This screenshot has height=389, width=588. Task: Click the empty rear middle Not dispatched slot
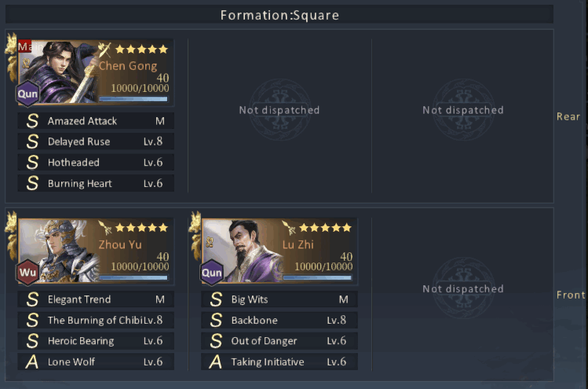[279, 110]
